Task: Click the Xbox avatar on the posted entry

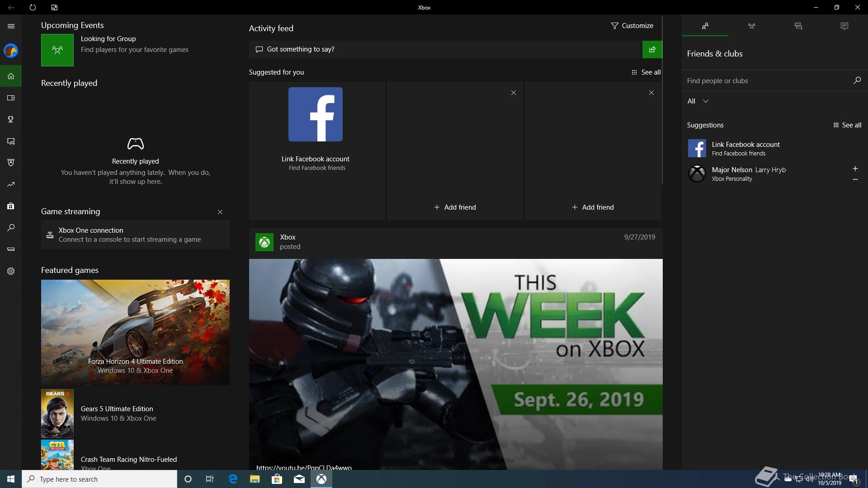Action: coord(264,242)
